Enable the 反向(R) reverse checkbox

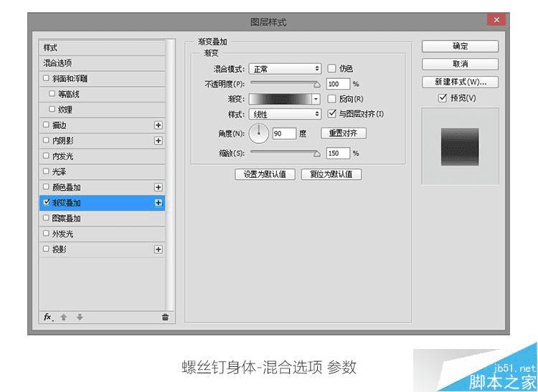click(x=331, y=99)
